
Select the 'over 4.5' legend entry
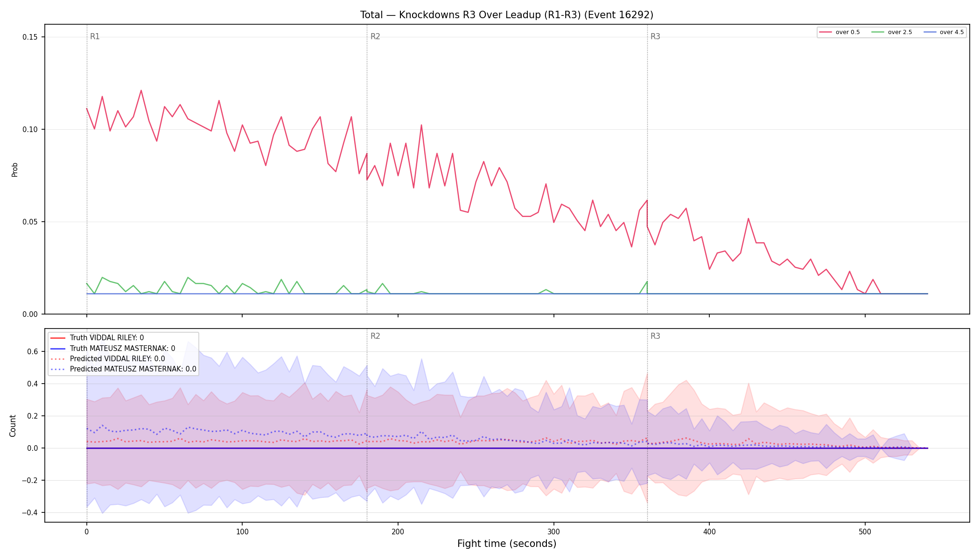pos(944,32)
